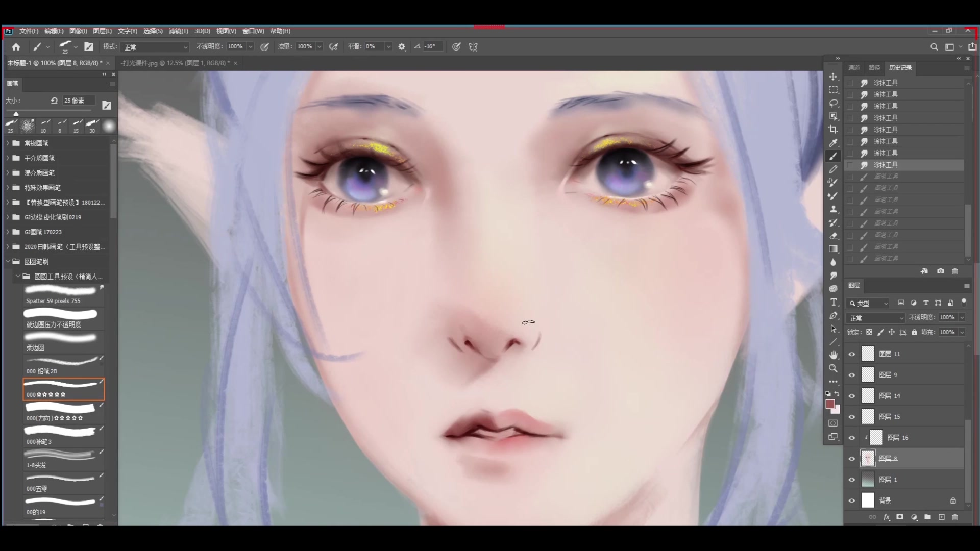Open the 文件(F) menu
This screenshot has height=551, width=980.
coord(29,31)
